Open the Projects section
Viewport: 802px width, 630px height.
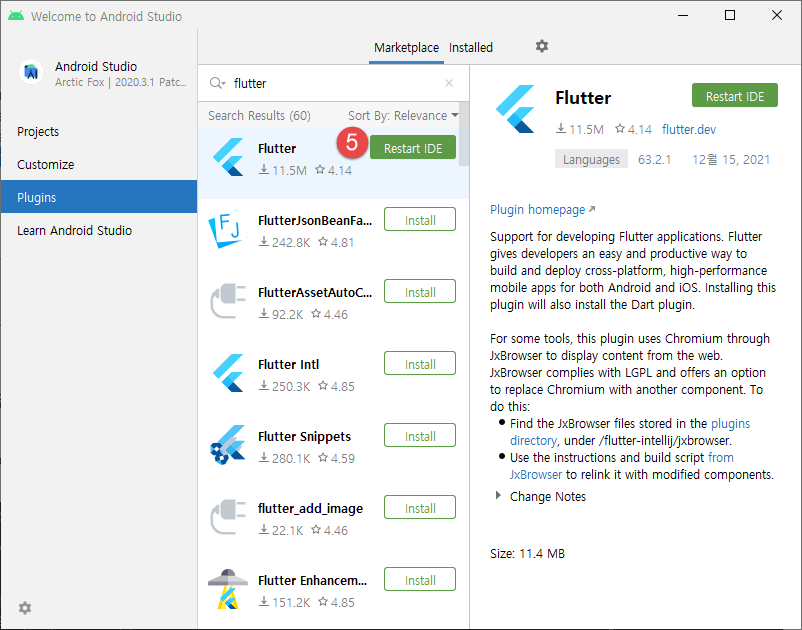[x=99, y=131]
